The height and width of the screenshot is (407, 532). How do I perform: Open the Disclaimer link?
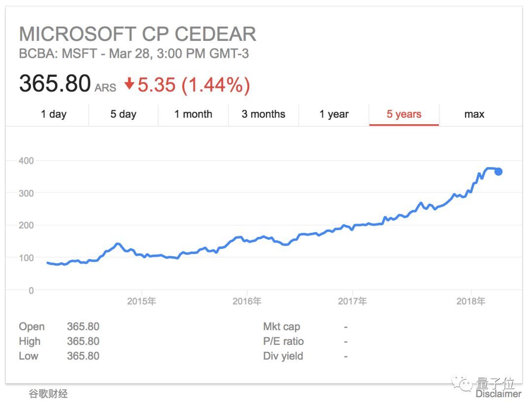coord(498,394)
